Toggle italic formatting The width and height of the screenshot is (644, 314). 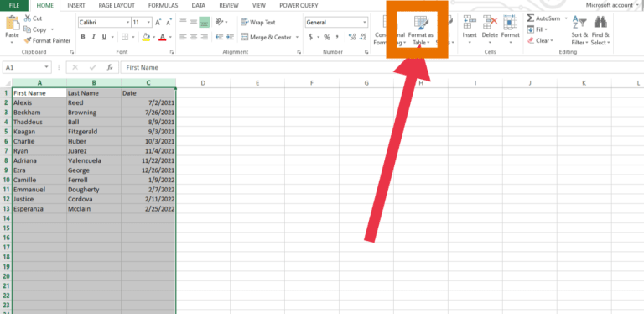93,37
